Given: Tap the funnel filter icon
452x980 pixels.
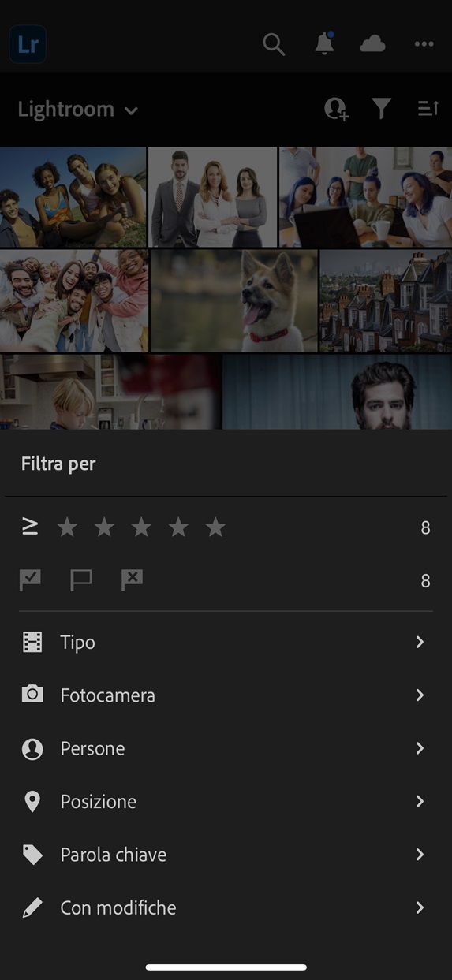Looking at the screenshot, I should pos(382,109).
